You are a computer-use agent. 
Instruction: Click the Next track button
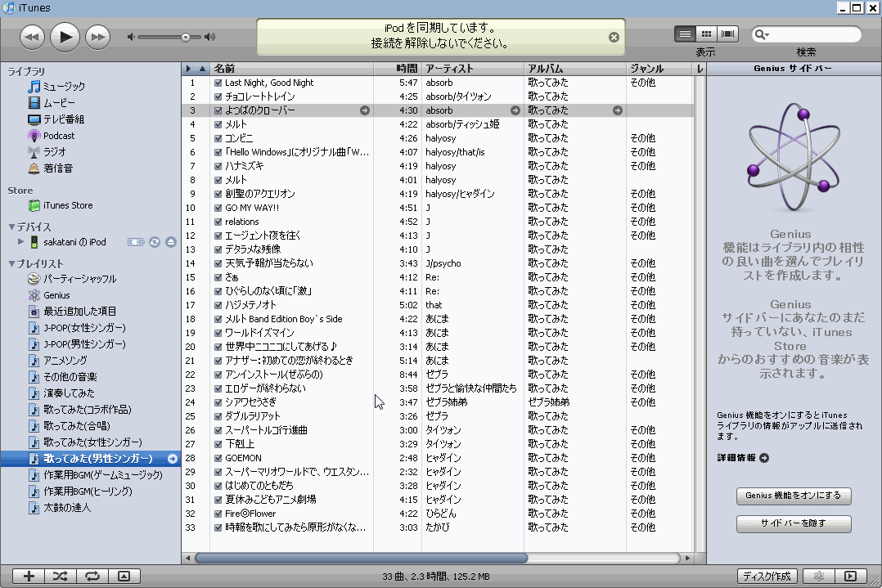point(98,37)
